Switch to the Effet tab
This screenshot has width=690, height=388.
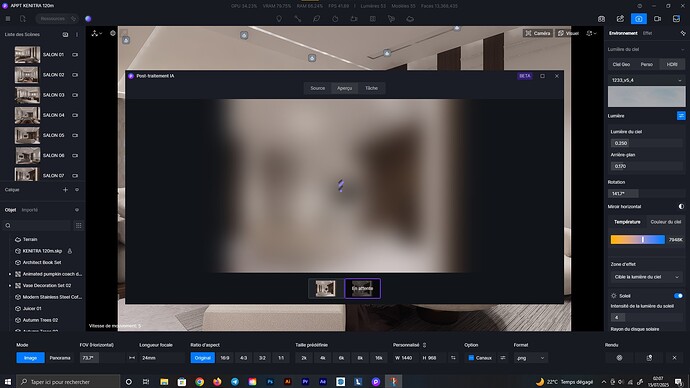[x=647, y=33]
